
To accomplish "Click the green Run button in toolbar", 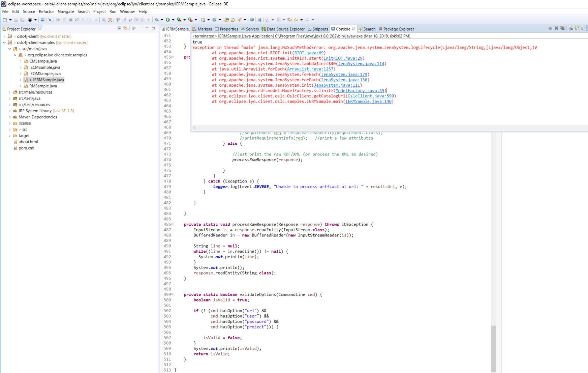I will coord(167,20).
